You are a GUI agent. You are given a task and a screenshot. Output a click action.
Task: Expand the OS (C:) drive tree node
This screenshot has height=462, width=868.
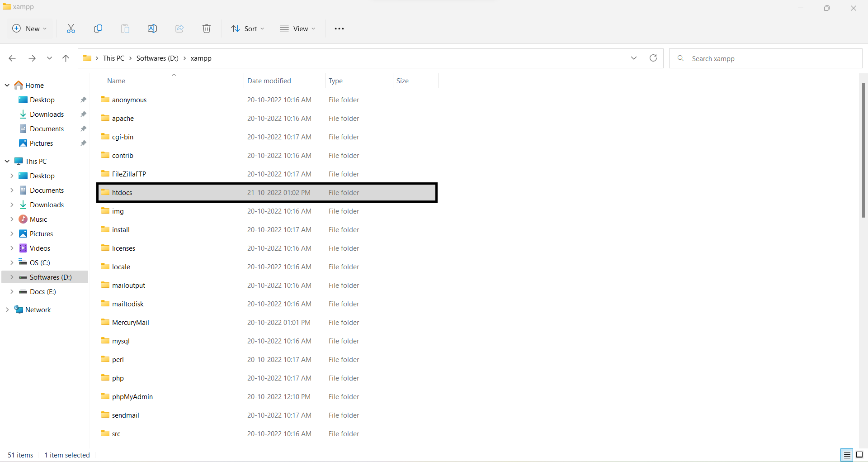12,262
